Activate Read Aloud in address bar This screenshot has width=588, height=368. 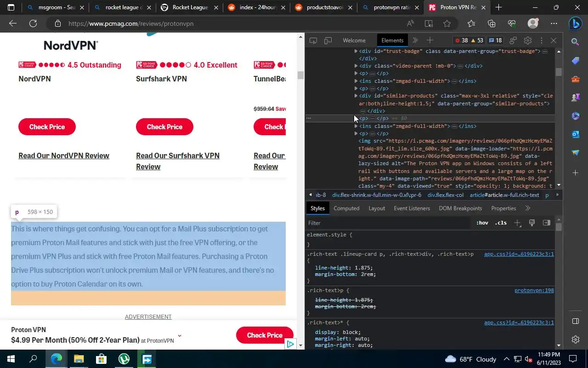(x=410, y=23)
